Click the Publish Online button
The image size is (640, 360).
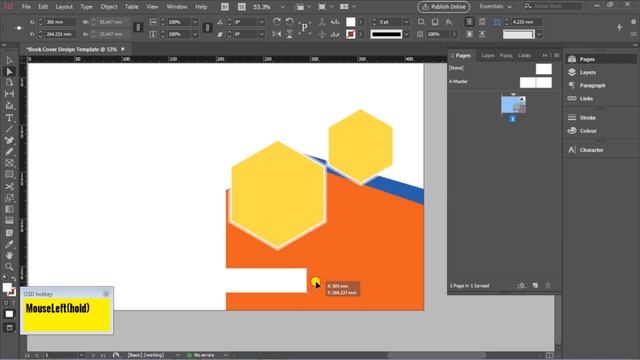(444, 7)
